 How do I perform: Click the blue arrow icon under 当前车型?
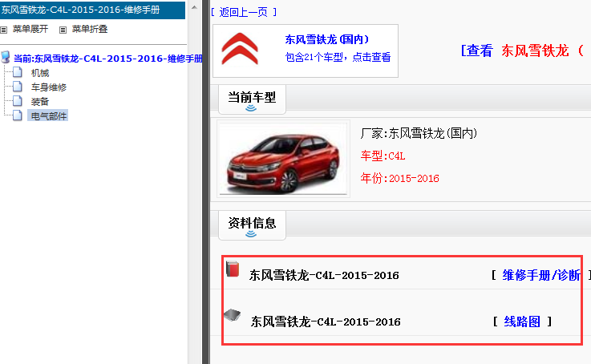[x=251, y=108]
